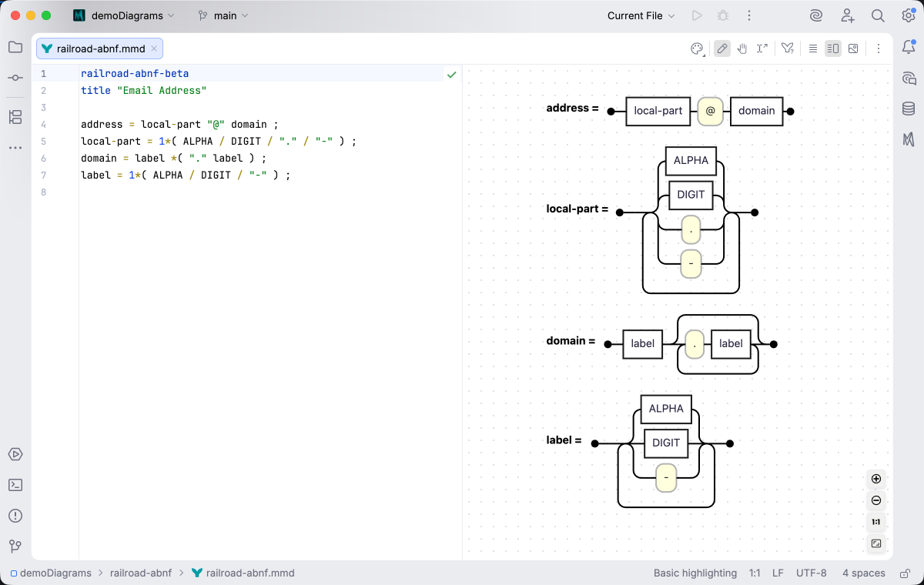Fit the diagram to the preview window
Viewport: 924px width, 585px height.
tap(876, 543)
